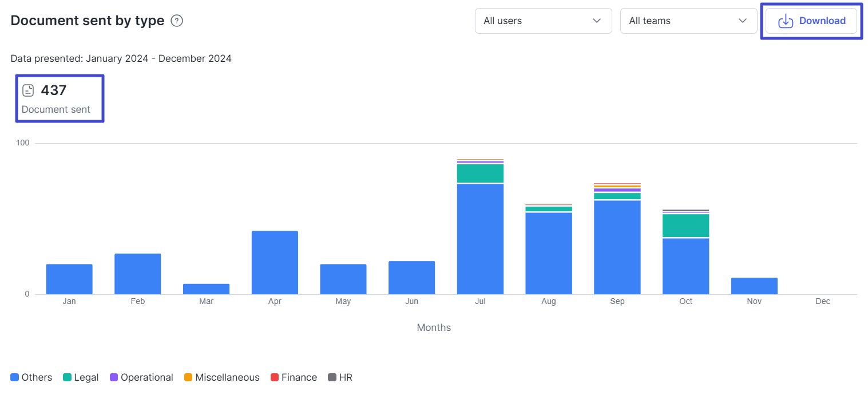This screenshot has height=395, width=868.
Task: Click the HR gray legend swatch
Action: [x=332, y=377]
